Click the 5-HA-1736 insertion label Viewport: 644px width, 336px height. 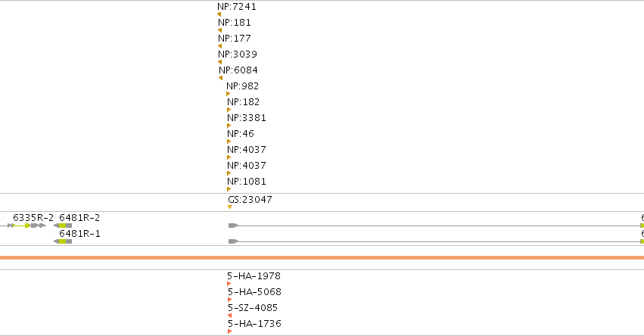click(254, 324)
